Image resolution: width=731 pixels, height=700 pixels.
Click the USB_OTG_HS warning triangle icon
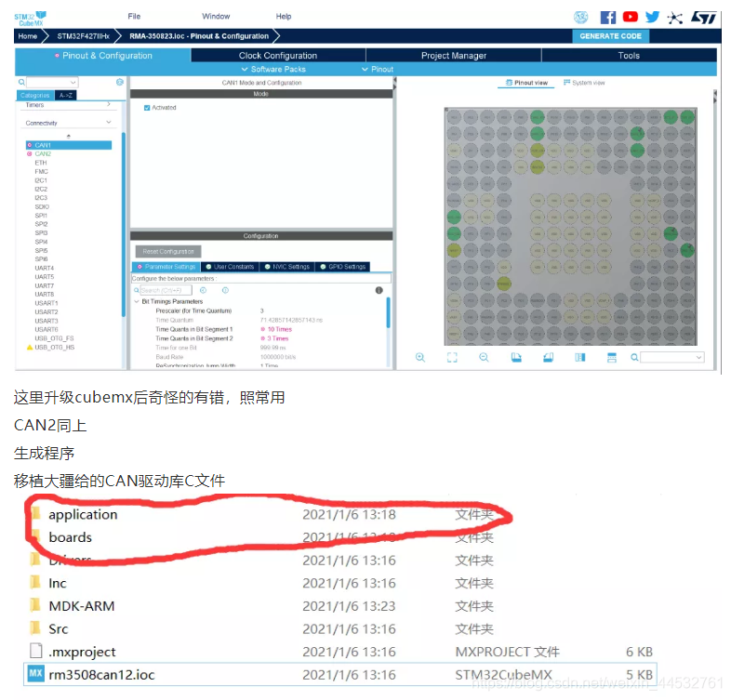(x=30, y=347)
